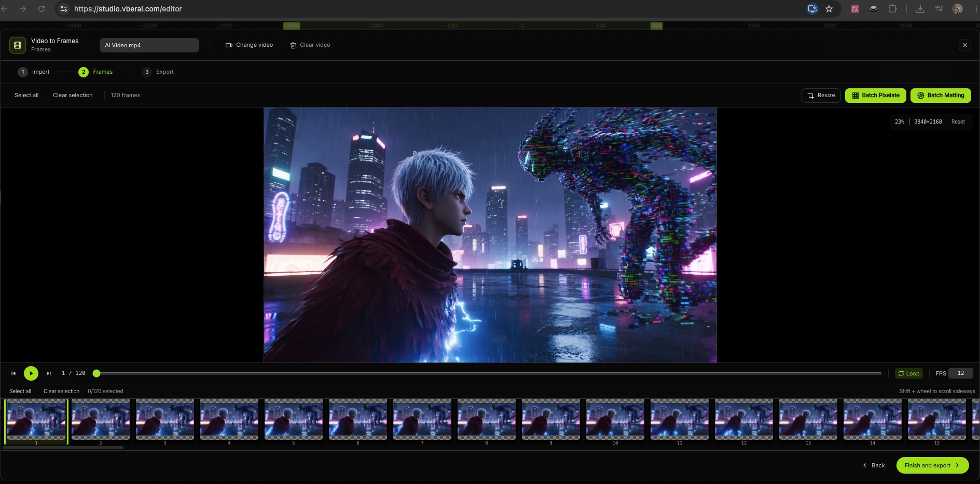Click Change video
The image size is (980, 484).
[249, 45]
